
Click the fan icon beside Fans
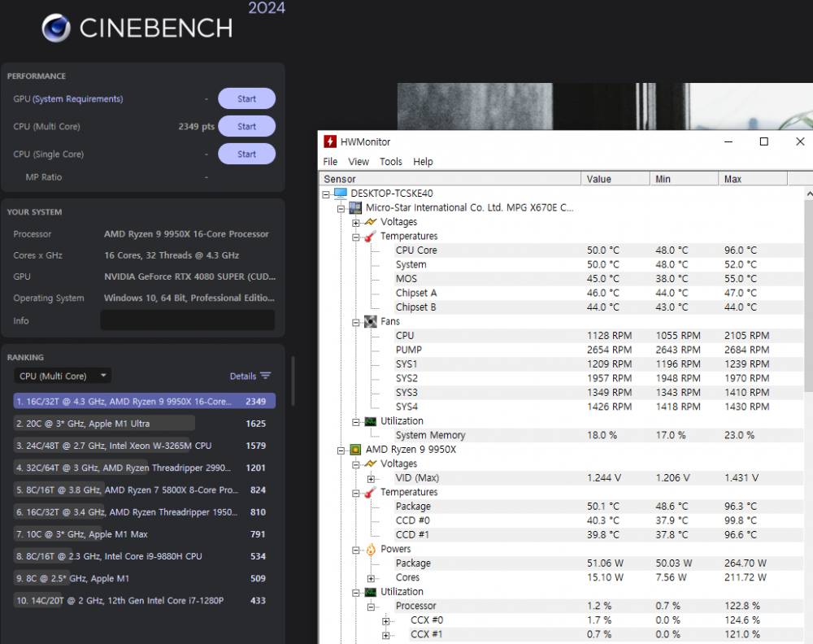pos(370,321)
